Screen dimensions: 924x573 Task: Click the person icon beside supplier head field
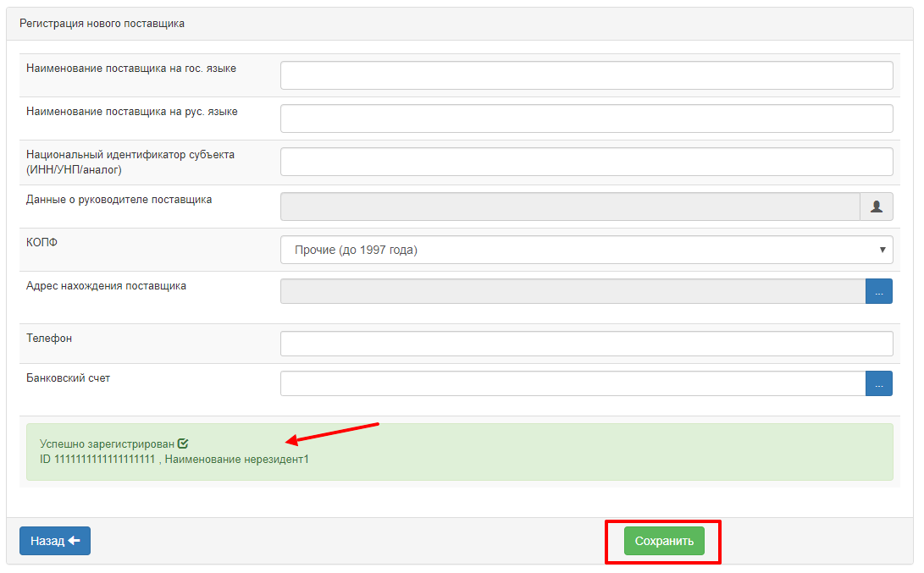tap(877, 206)
